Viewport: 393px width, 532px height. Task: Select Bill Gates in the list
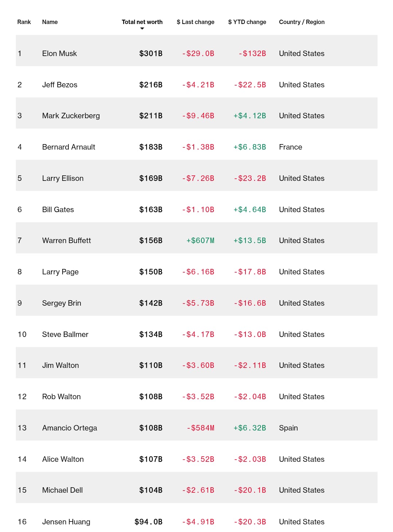[x=58, y=210]
